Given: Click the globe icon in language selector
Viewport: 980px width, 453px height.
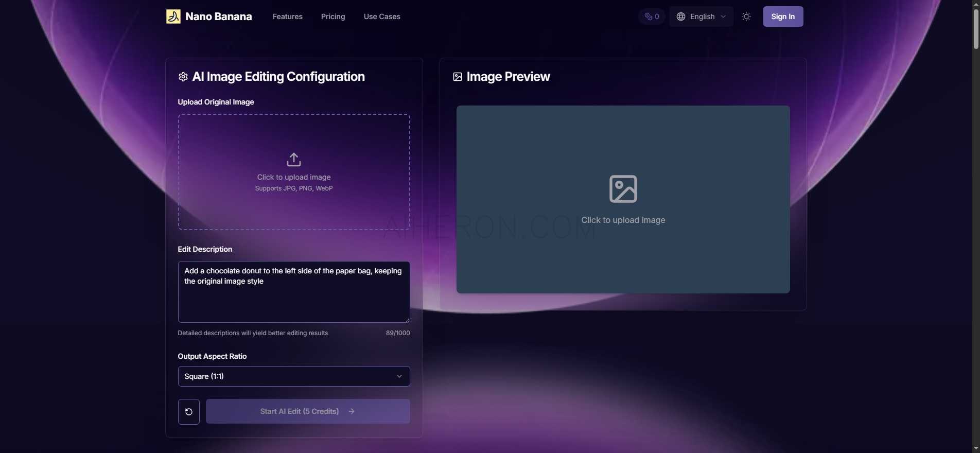Looking at the screenshot, I should click(x=680, y=16).
